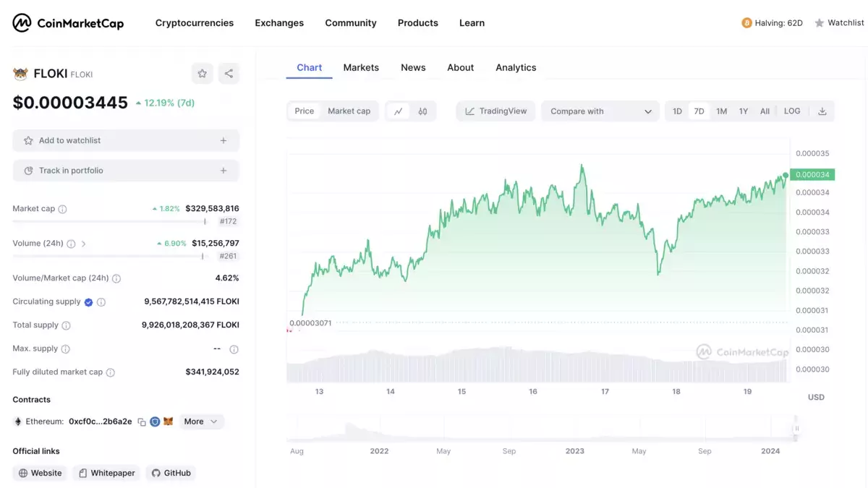This screenshot has height=488, width=868.
Task: Download chart data with the download icon
Action: point(822,111)
